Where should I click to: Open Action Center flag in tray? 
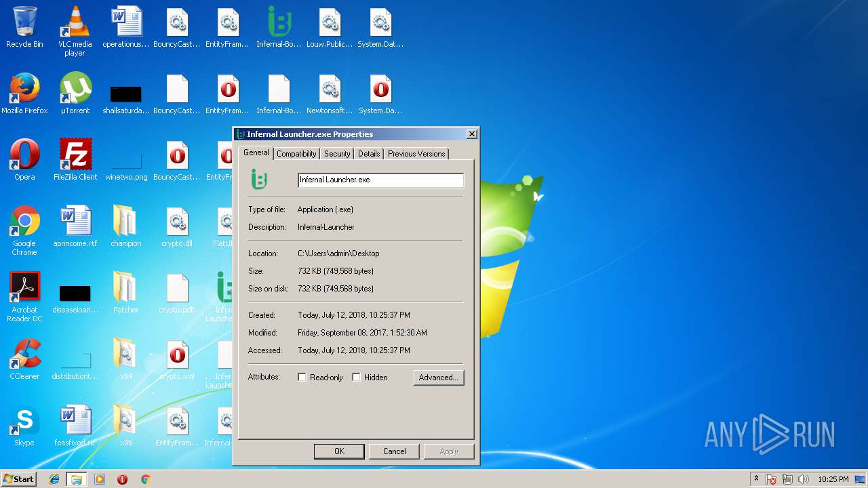[x=772, y=479]
